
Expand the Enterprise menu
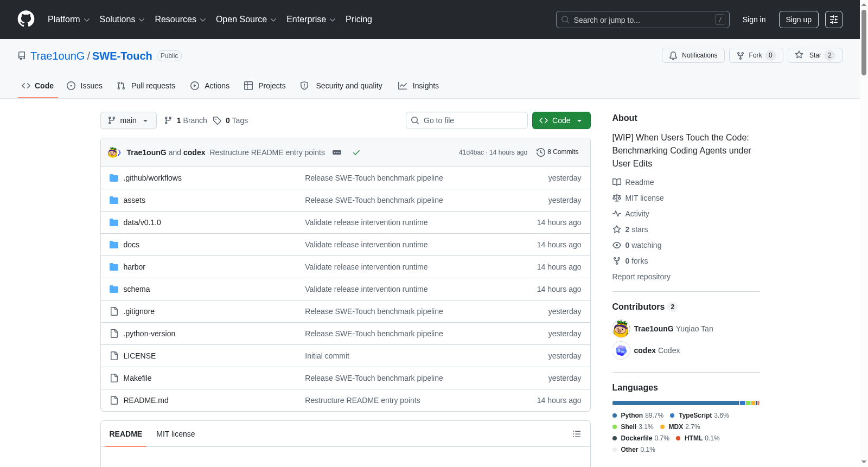311,20
